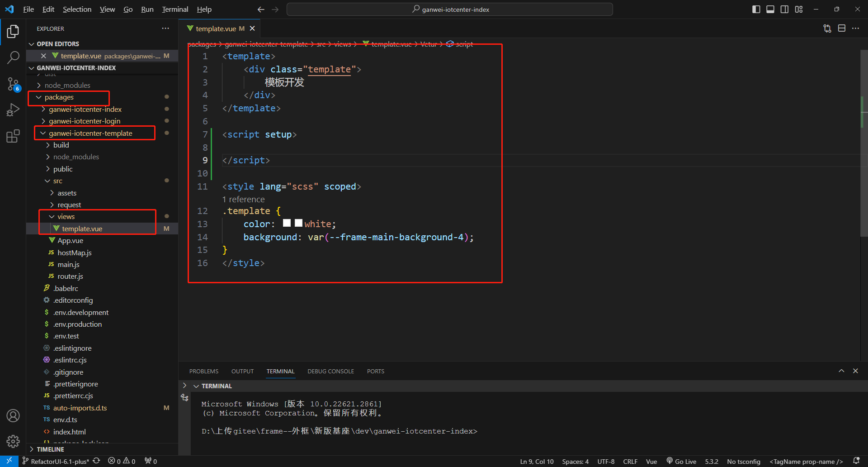
Task: Open the Terminal menu
Action: pos(175,10)
